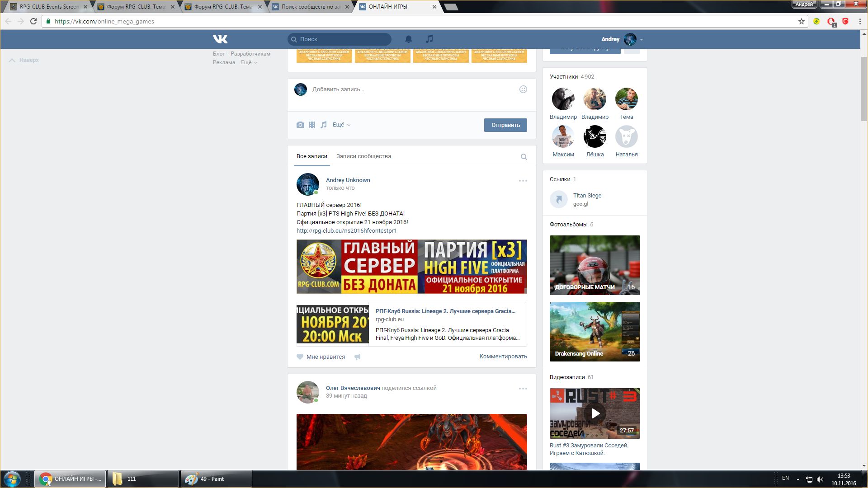
Task: Click the share megaphone icon under post
Action: 358,357
